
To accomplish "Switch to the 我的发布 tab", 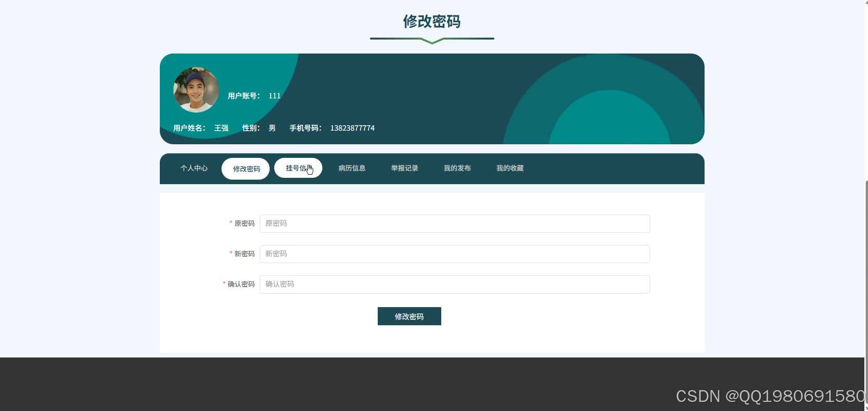I will (457, 168).
